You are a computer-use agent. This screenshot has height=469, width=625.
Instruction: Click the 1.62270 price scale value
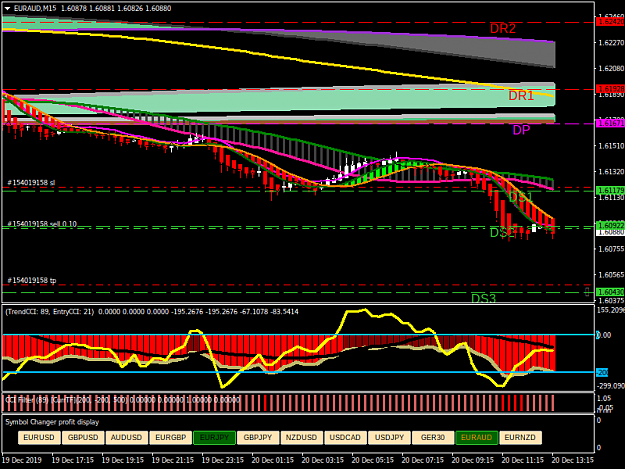tap(611, 42)
